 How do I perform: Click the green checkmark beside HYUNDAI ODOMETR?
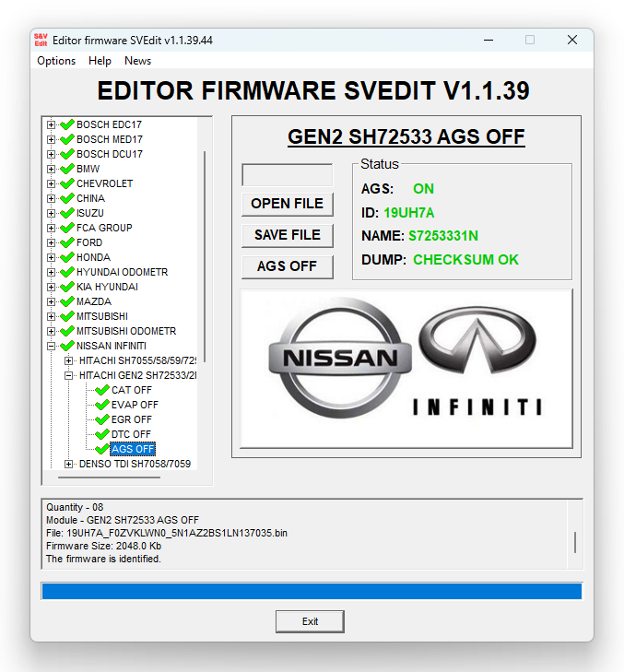[x=67, y=272]
